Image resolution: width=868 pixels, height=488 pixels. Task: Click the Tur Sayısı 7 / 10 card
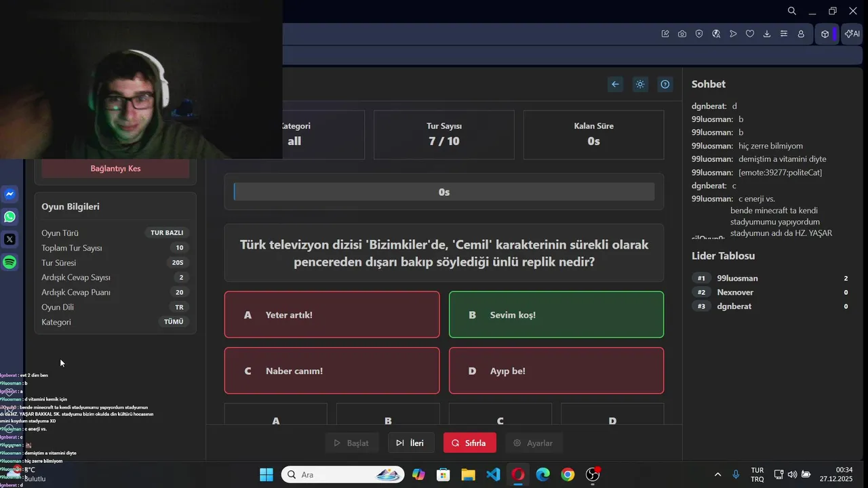pyautogui.click(x=444, y=134)
